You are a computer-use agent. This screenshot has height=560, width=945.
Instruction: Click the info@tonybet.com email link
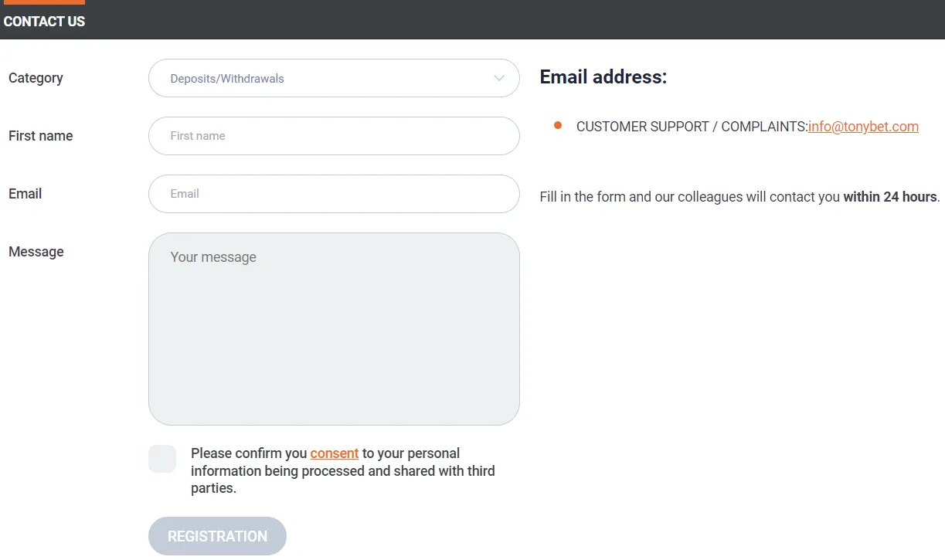[x=863, y=127]
